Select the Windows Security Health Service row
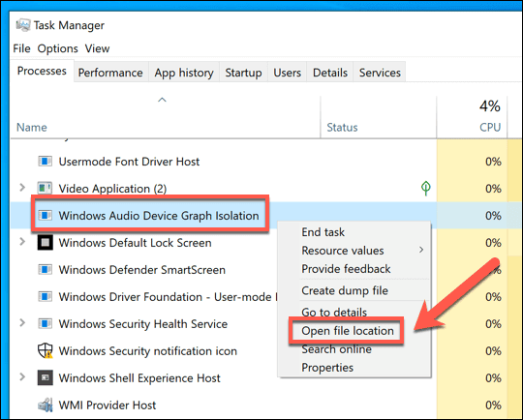Screen dimensions: 523x420 [266, 323]
